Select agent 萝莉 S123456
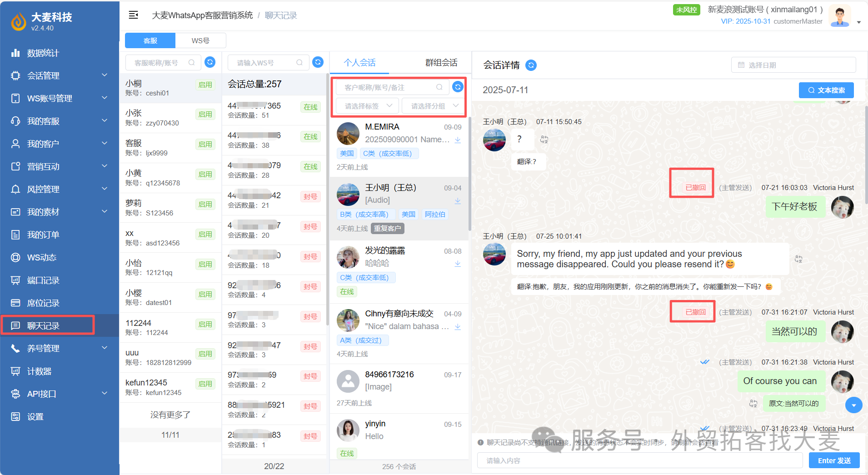 coord(170,208)
